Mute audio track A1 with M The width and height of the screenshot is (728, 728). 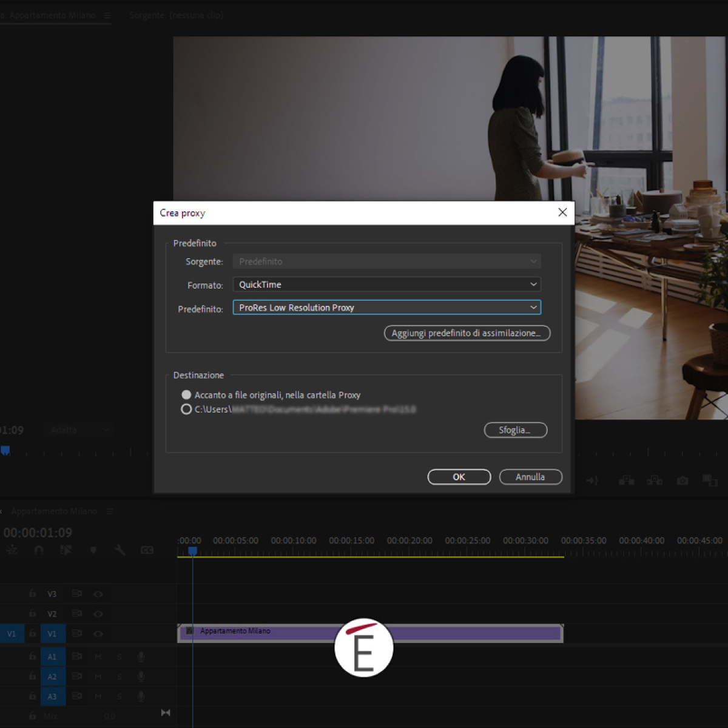(98, 656)
